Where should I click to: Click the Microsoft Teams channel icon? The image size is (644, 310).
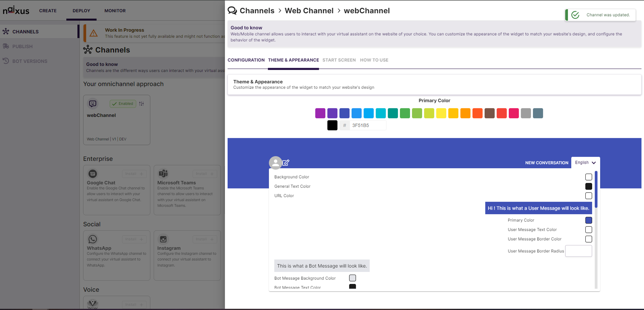[163, 174]
